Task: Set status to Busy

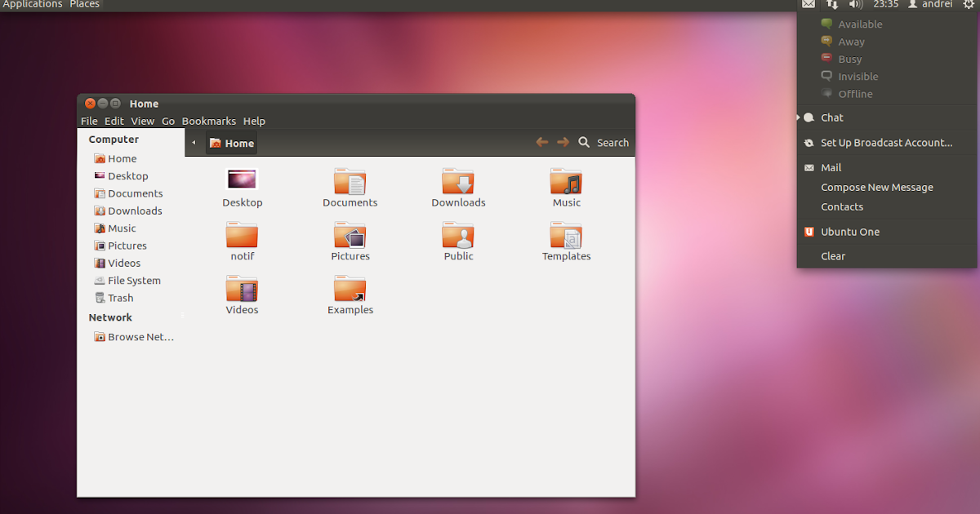Action: pos(848,59)
